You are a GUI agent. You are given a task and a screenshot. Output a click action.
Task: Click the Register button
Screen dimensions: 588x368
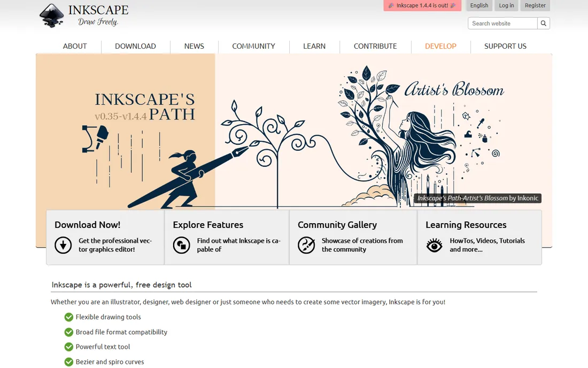pyautogui.click(x=535, y=6)
